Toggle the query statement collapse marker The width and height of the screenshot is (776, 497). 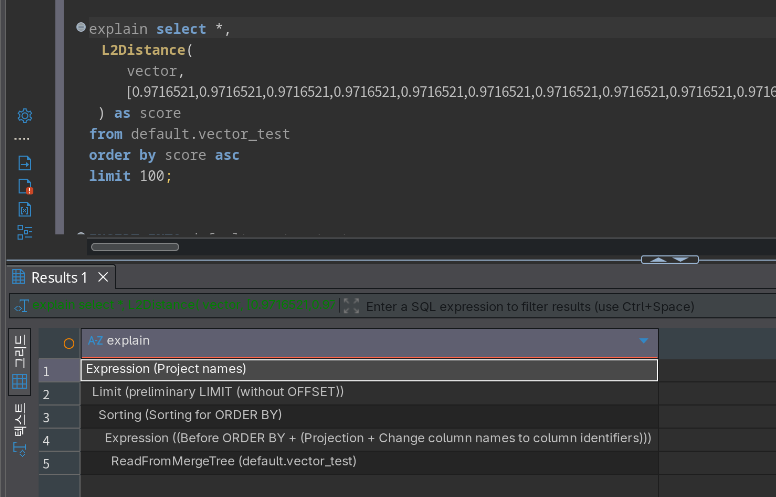(x=81, y=28)
